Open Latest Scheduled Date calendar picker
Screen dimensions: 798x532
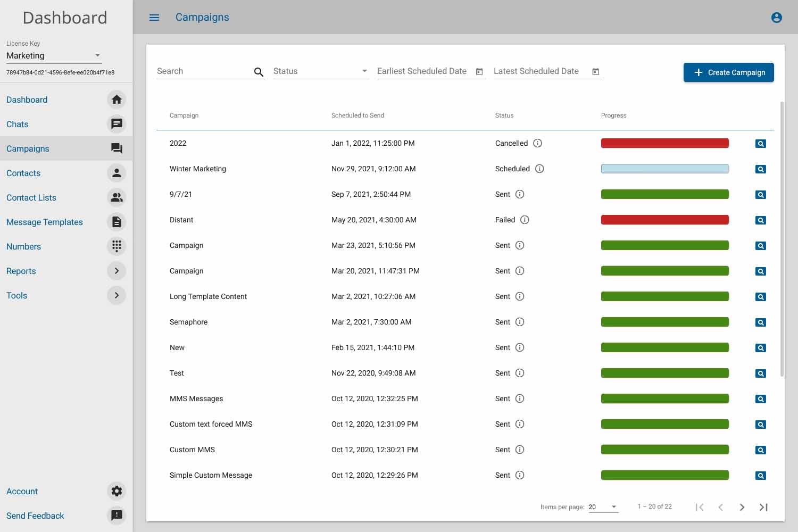click(x=596, y=72)
